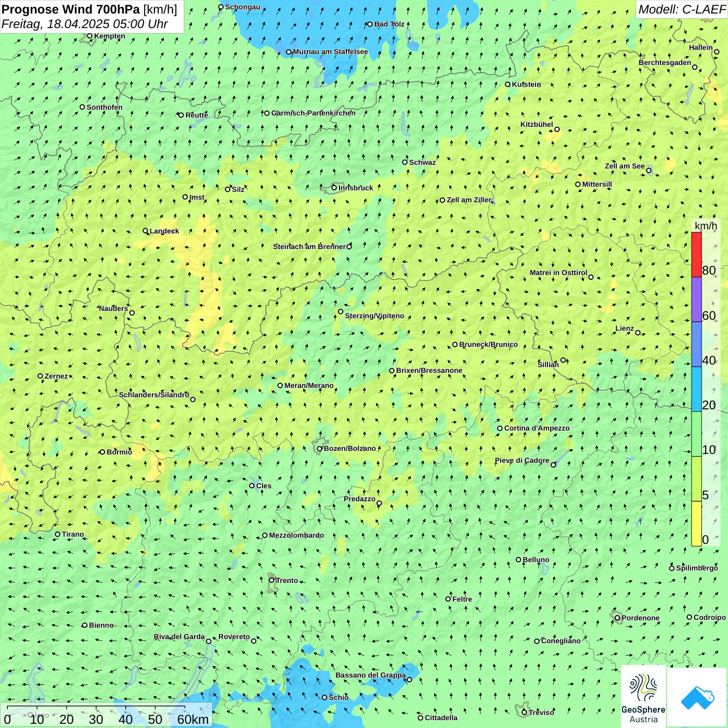The image size is (728, 728).
Task: Click the Kufstein location dot
Action: (508, 84)
